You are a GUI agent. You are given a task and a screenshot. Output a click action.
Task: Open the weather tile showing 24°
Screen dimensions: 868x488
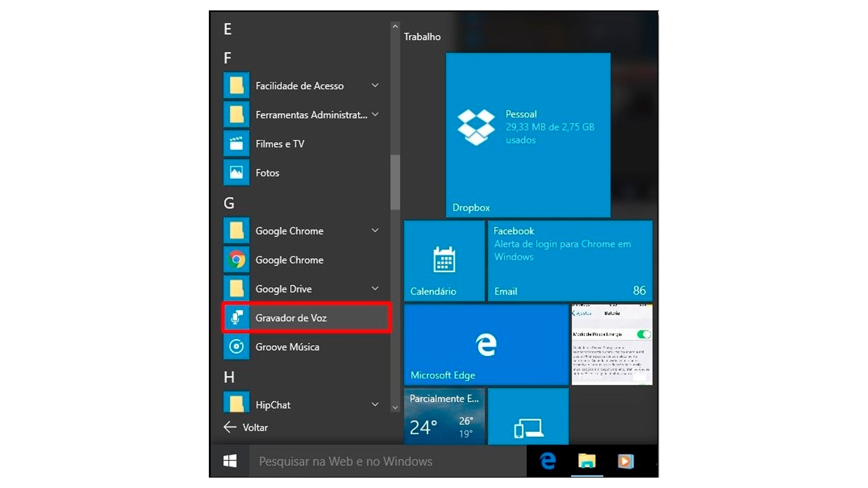(444, 416)
